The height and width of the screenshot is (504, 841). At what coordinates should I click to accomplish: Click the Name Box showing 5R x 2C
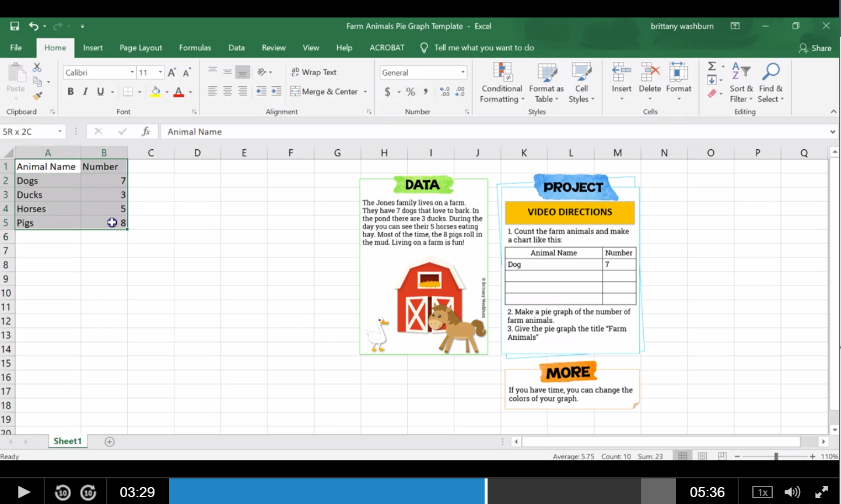pyautogui.click(x=29, y=131)
